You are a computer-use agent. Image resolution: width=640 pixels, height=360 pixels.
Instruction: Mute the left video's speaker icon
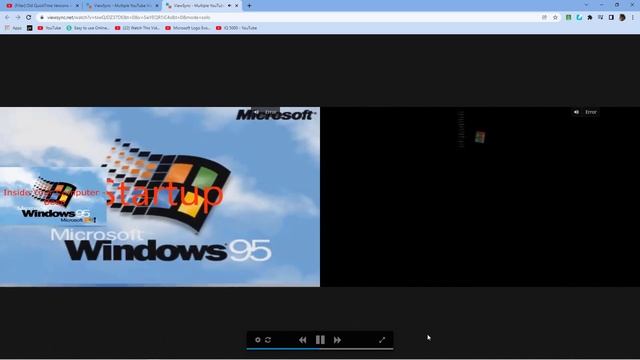[256, 111]
